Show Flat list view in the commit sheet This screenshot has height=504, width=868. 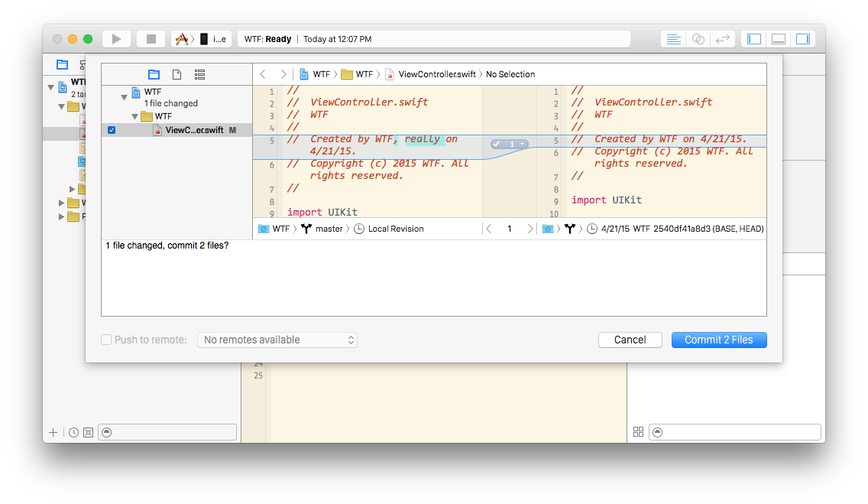coord(200,74)
